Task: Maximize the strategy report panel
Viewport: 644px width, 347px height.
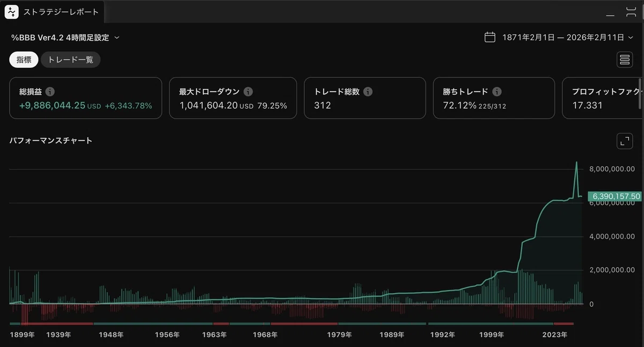Action: (631, 12)
